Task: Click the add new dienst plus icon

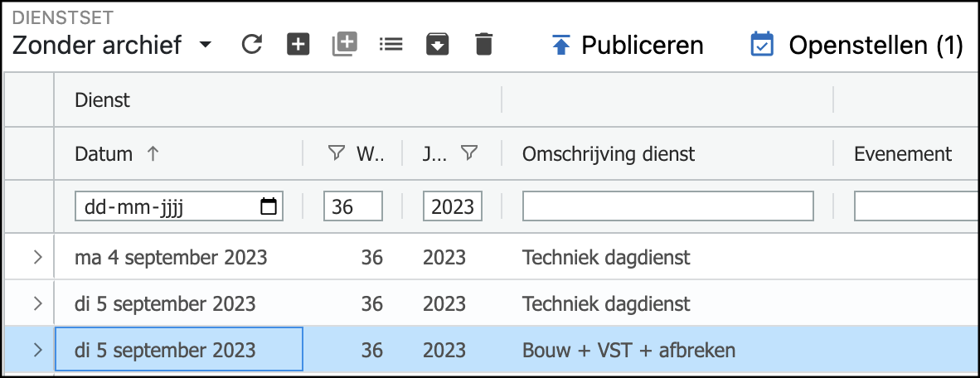Action: (x=298, y=45)
